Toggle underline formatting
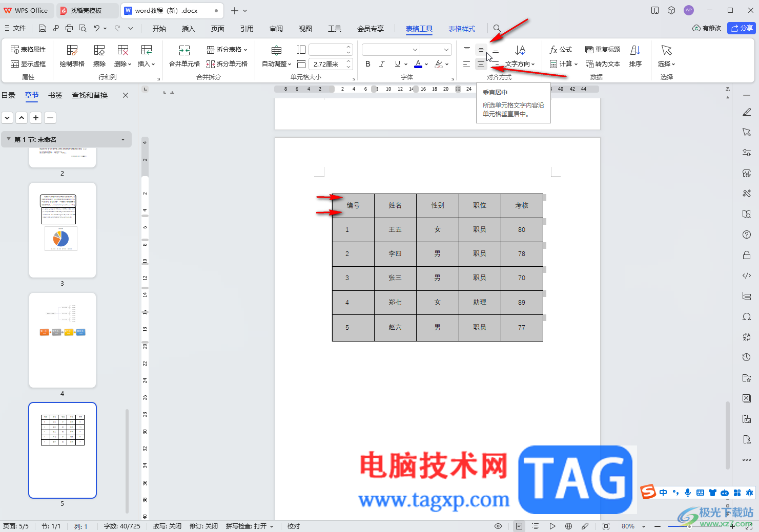 point(397,64)
